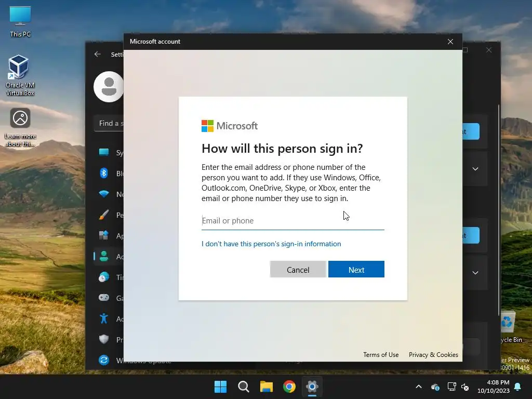The height and width of the screenshot is (399, 532).
Task: Click the Email or phone input field
Action: [293, 221]
